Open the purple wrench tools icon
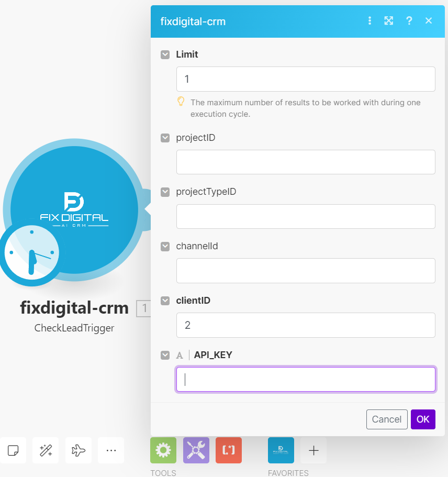This screenshot has width=448, height=477. point(196,450)
